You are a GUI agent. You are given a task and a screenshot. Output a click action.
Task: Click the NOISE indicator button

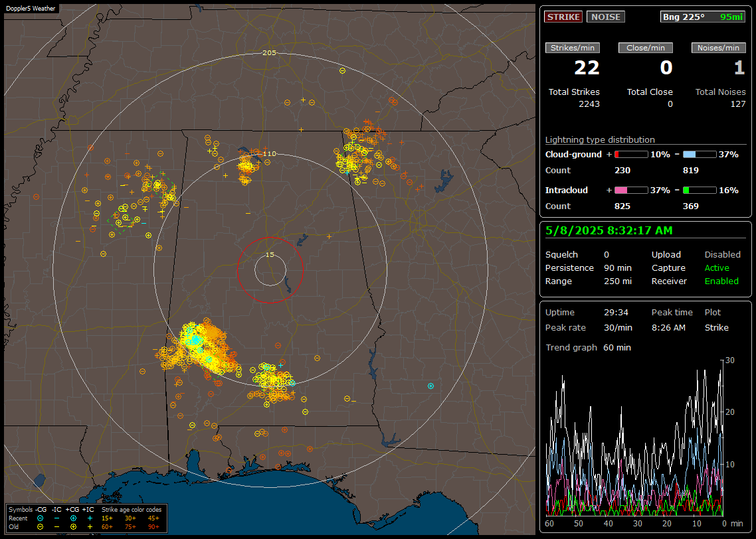point(606,17)
